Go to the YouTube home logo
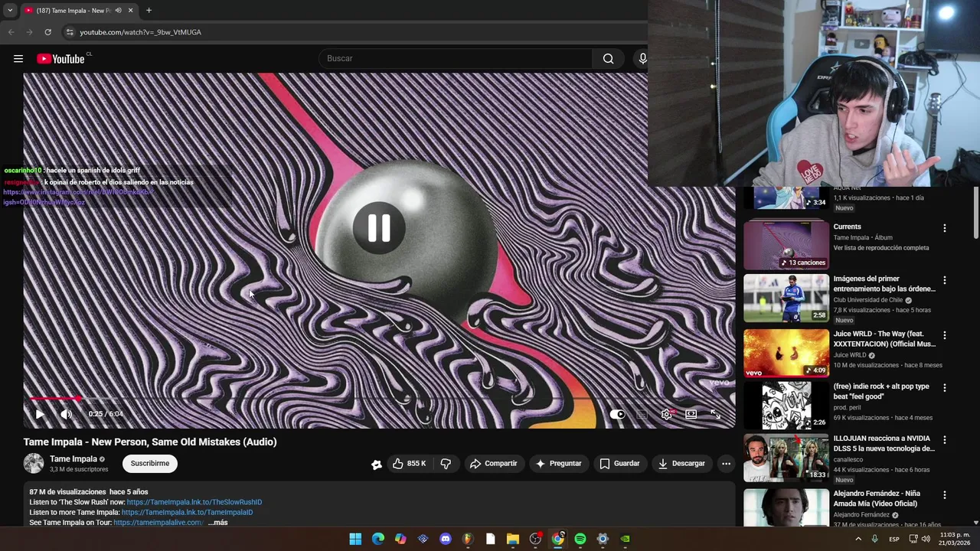Image resolution: width=980 pixels, height=551 pixels. coord(60,59)
